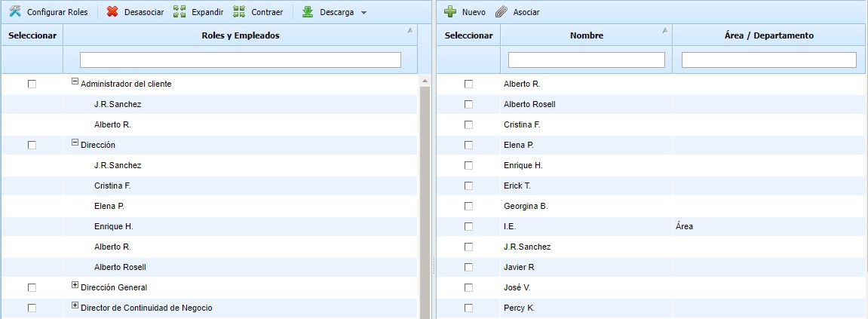Image resolution: width=868 pixels, height=319 pixels.
Task: Check the Administrador del cliente role checkbox
Action: [32, 84]
